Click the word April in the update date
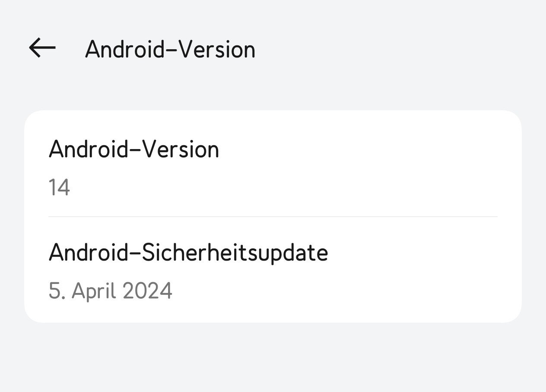 (94, 290)
